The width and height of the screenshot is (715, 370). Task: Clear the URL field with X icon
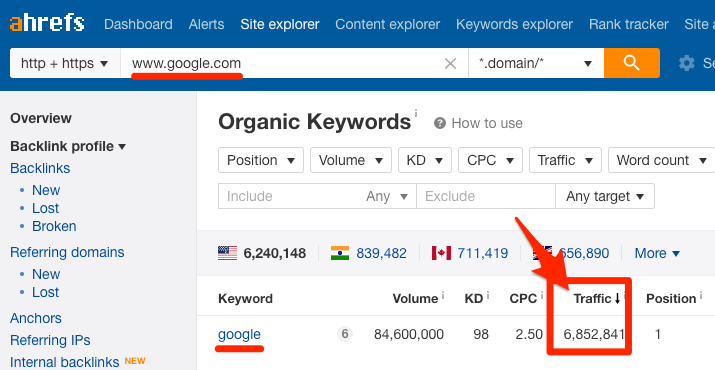[450, 64]
